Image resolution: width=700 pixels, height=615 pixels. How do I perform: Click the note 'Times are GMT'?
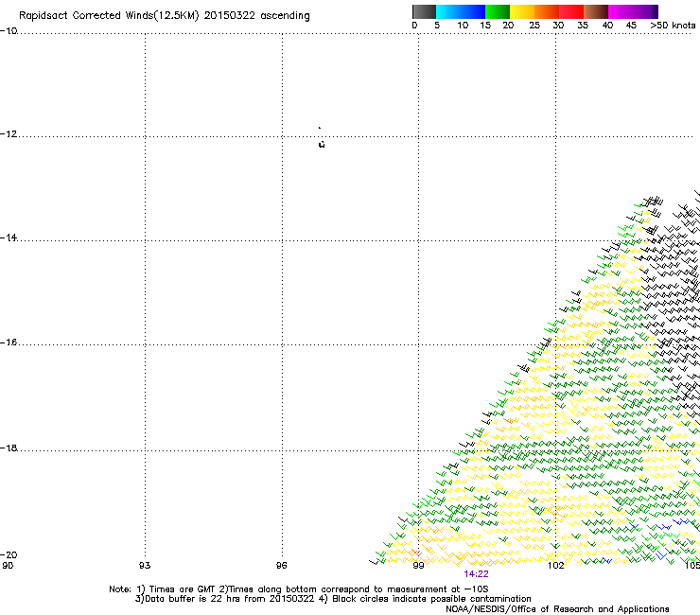(183, 589)
